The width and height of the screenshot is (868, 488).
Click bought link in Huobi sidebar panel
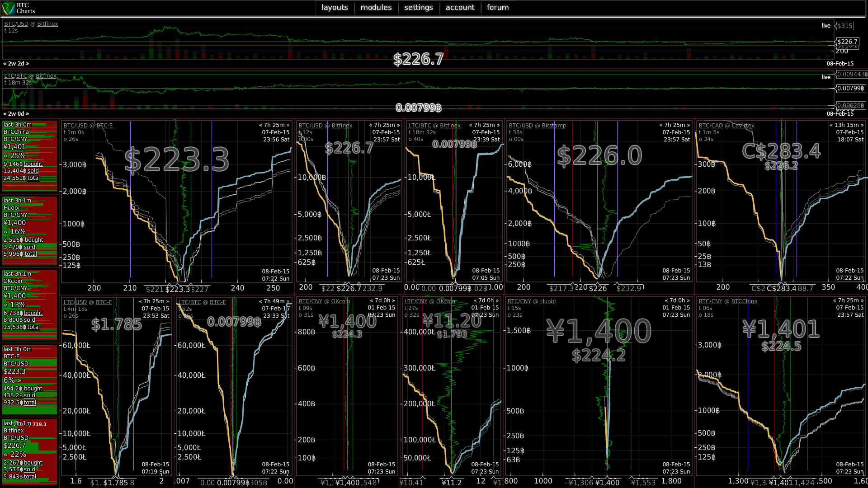tap(34, 240)
